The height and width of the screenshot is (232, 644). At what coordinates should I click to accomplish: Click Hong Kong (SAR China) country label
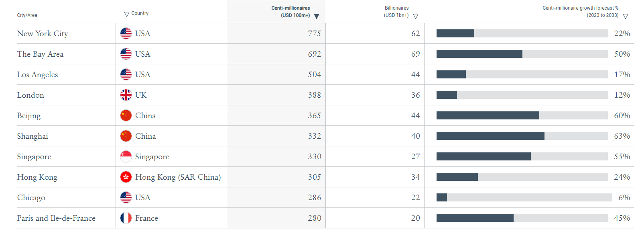click(x=178, y=177)
